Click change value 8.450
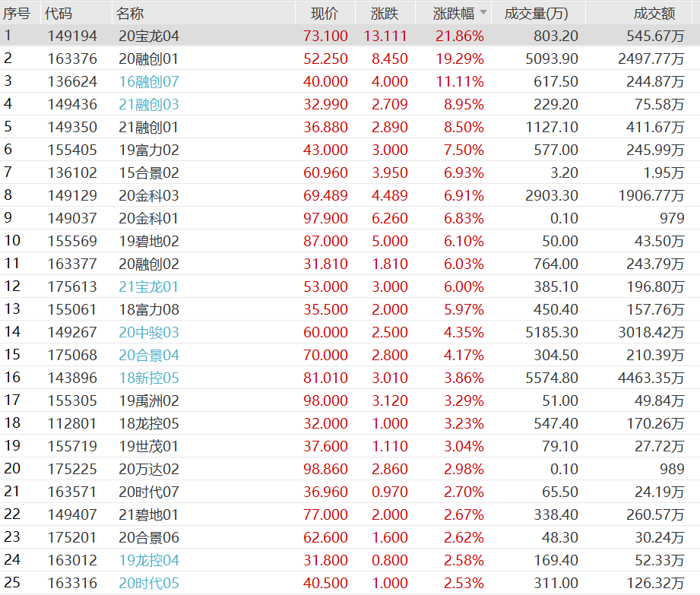Image resolution: width=700 pixels, height=595 pixels. [390, 59]
